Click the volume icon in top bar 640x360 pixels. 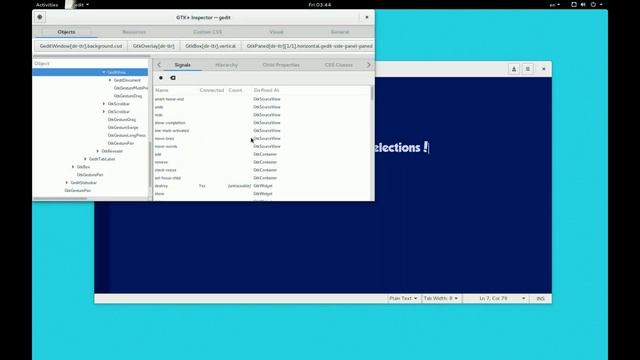[x=583, y=4]
